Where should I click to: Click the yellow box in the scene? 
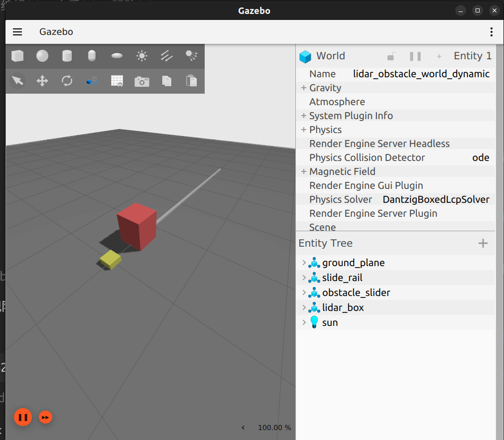coord(111,259)
